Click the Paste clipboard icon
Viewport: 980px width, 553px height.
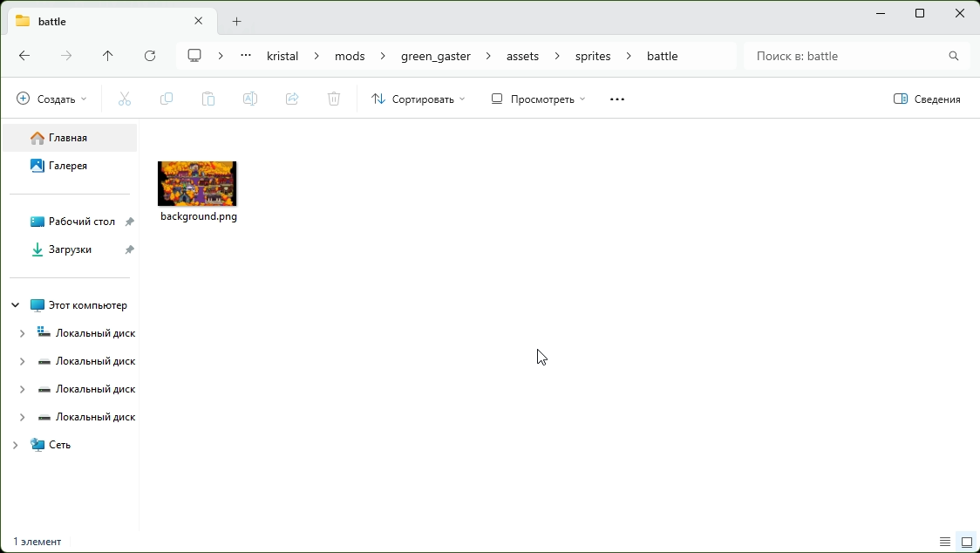pyautogui.click(x=208, y=99)
